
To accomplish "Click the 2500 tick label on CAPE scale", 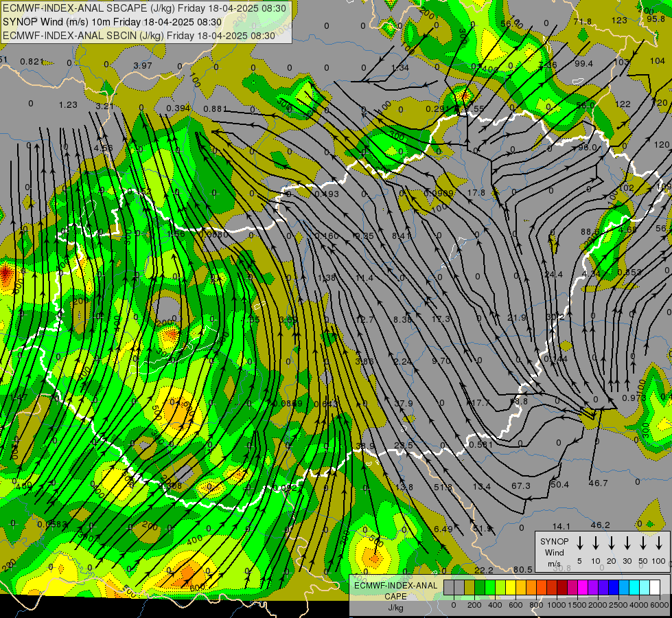I will [x=618, y=605].
